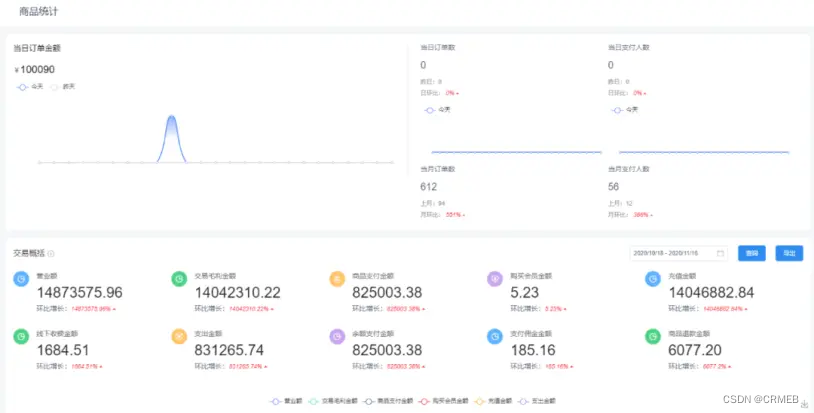This screenshot has height=413, width=814.
Task: Click the 营业额 value 14873575.96
Action: coord(79,293)
